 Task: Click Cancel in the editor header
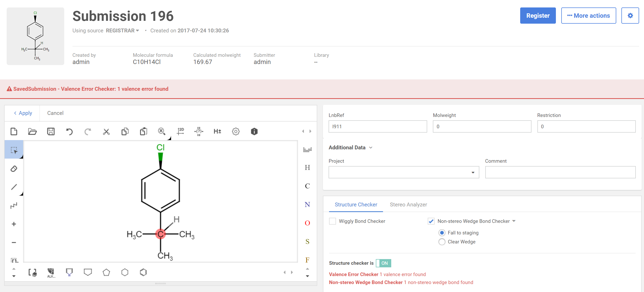(55, 113)
